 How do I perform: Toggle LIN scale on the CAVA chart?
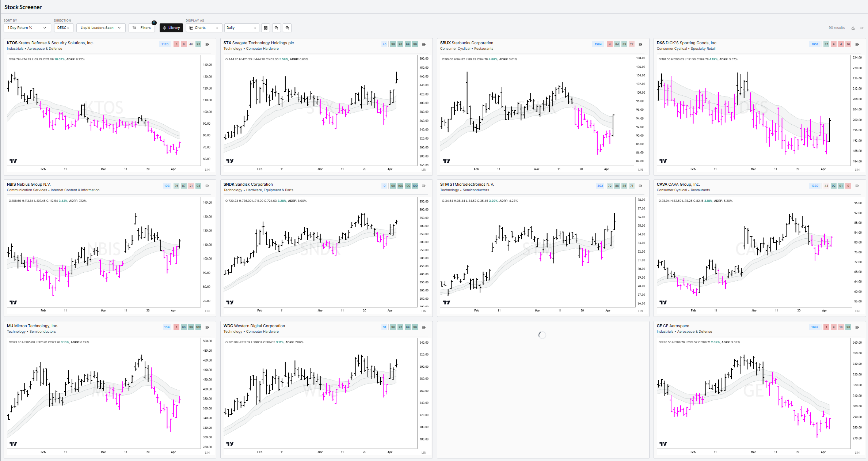tap(857, 311)
